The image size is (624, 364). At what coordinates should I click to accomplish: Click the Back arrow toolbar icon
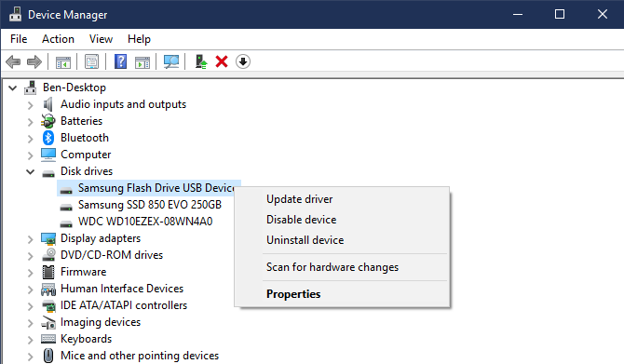click(x=13, y=61)
